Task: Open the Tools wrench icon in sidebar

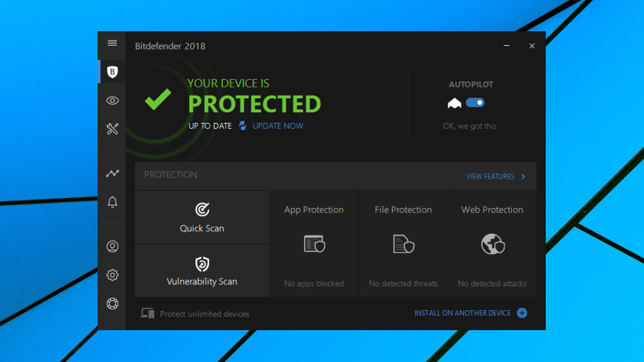Action: pyautogui.click(x=112, y=129)
